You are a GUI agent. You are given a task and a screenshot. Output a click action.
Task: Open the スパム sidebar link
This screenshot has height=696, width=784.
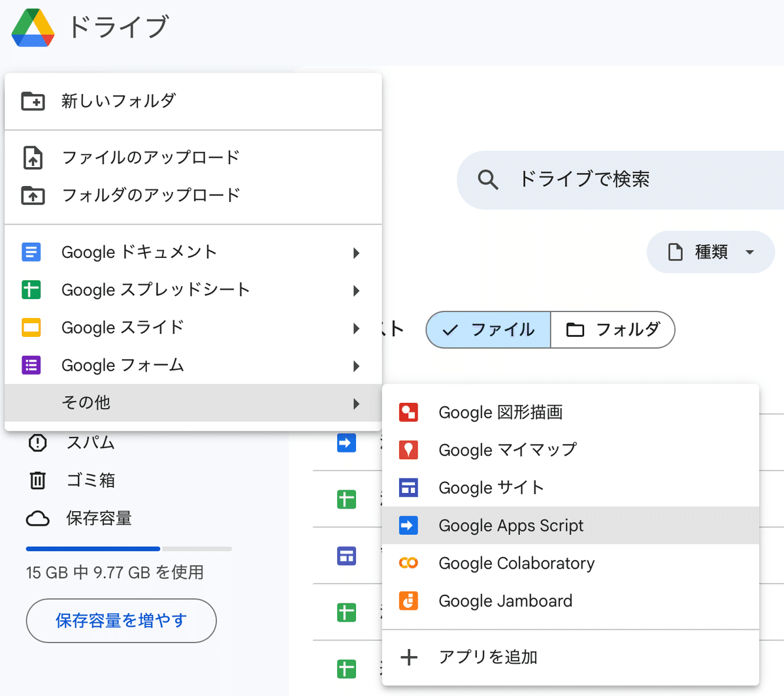90,443
